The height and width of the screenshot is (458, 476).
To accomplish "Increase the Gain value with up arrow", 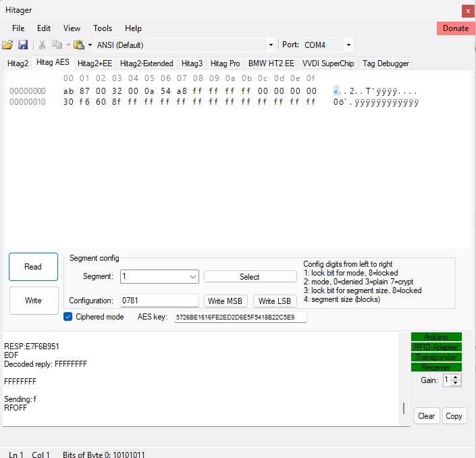I will (x=456, y=378).
